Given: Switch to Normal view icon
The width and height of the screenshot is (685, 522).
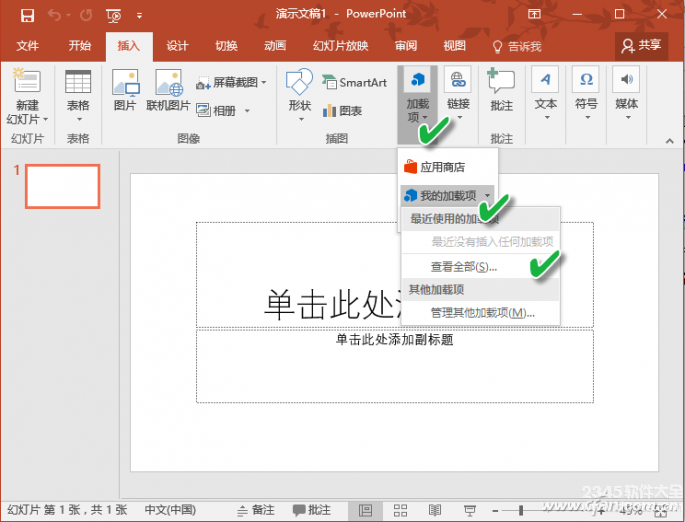Looking at the screenshot, I should [365, 510].
